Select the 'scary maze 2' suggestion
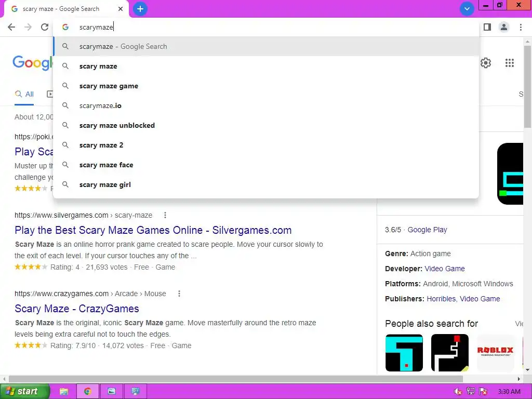The image size is (532, 399). click(x=266, y=145)
